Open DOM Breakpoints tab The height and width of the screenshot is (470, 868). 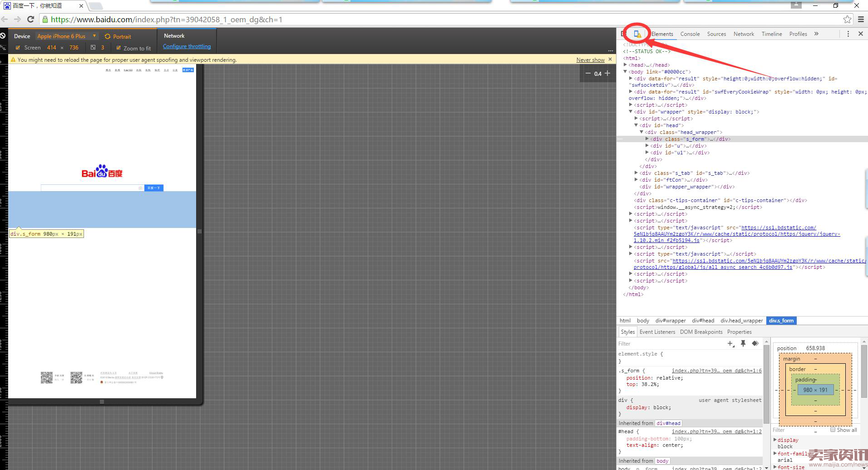[x=701, y=332]
